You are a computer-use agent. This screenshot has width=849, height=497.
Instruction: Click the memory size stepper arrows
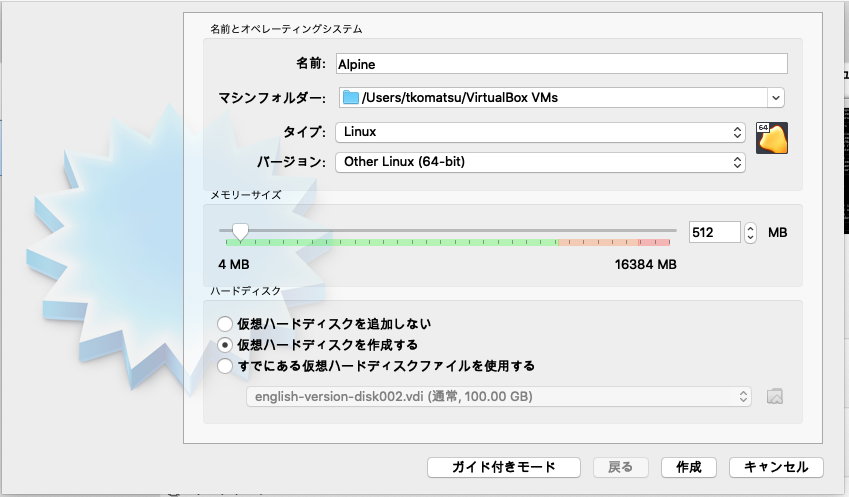pos(750,232)
